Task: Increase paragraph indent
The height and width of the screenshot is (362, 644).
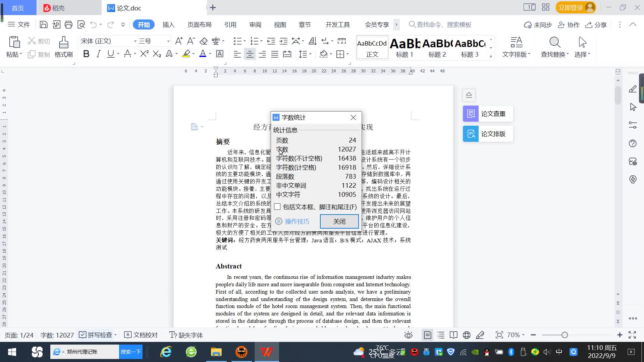Action: point(283,41)
